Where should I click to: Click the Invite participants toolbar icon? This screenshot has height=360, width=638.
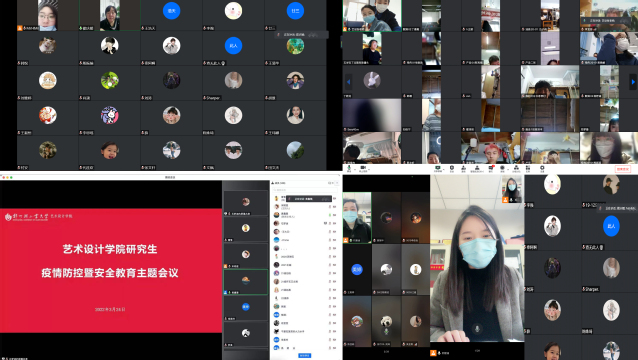pos(463,168)
